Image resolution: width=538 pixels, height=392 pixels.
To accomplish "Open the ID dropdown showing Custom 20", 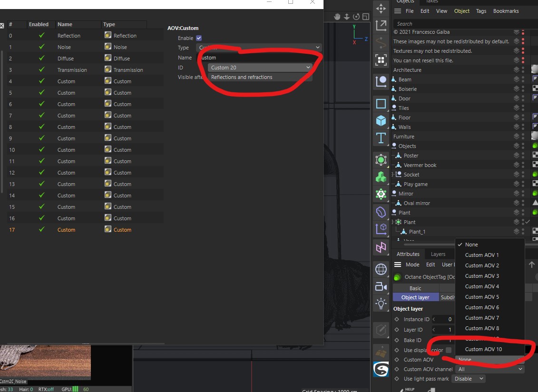I will tap(260, 67).
